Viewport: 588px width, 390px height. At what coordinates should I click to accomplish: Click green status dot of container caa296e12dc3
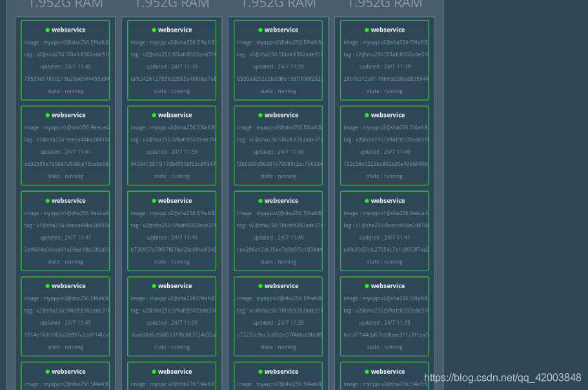(261, 201)
